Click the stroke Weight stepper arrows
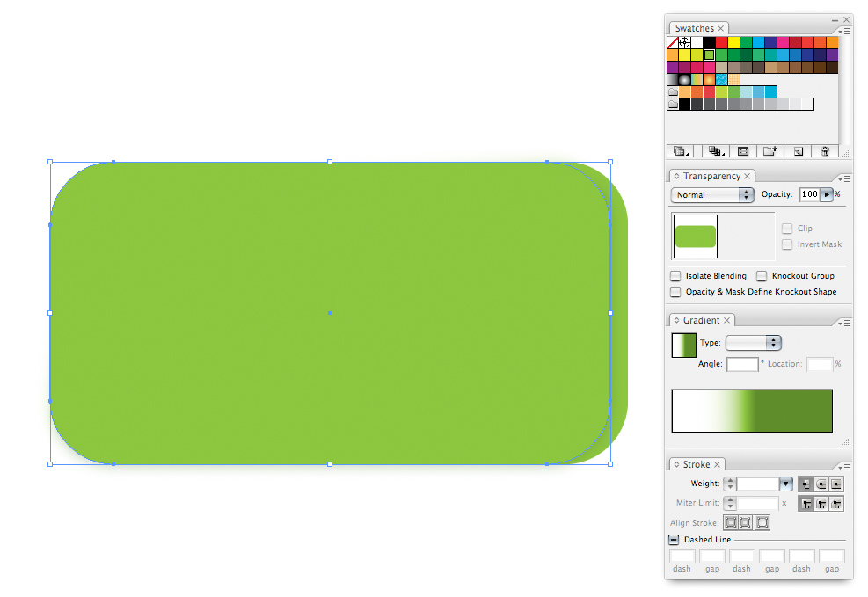 coord(730,484)
